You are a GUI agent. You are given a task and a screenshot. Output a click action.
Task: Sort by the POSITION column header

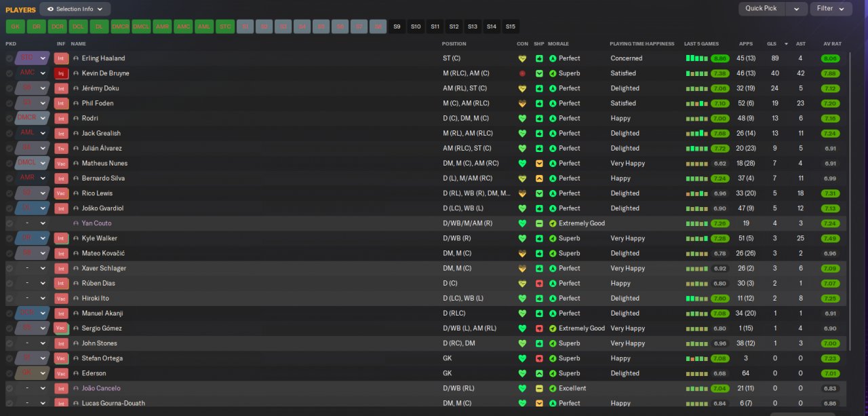click(x=454, y=43)
